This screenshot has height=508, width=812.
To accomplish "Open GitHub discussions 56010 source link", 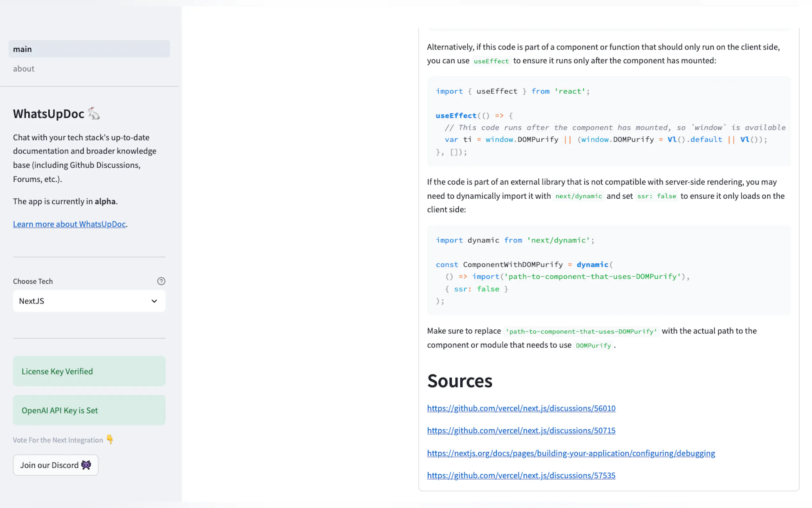I will click(x=521, y=408).
